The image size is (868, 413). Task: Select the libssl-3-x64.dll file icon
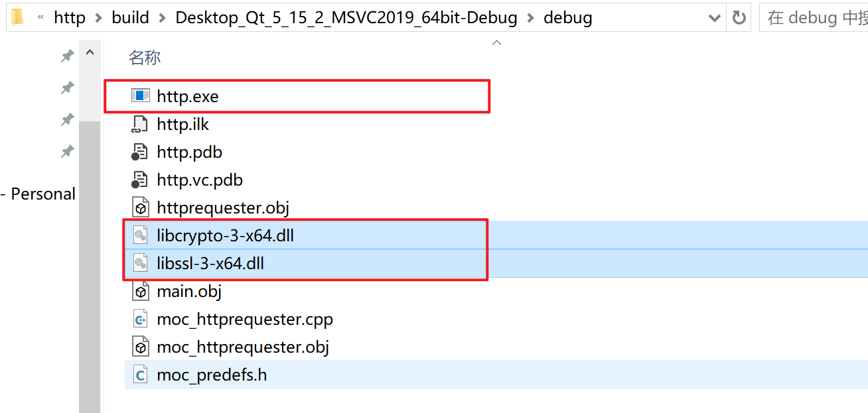click(x=141, y=263)
